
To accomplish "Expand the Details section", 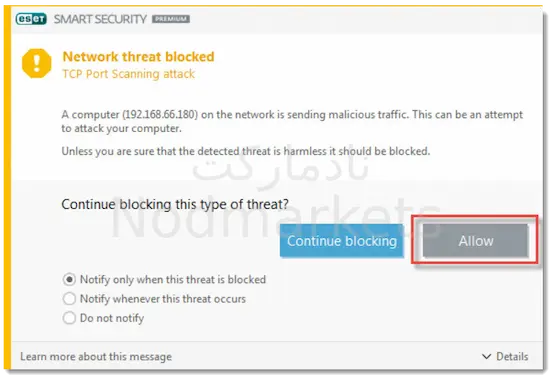I will pyautogui.click(x=505, y=356).
